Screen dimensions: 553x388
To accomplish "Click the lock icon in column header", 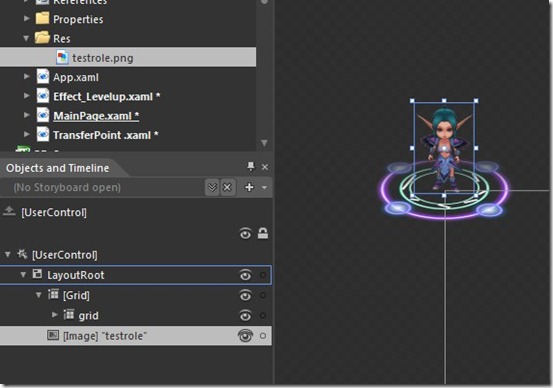I will (x=263, y=233).
